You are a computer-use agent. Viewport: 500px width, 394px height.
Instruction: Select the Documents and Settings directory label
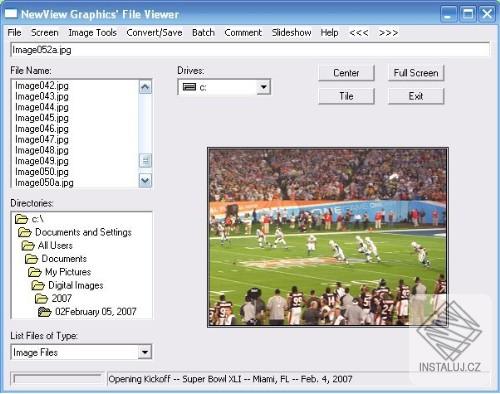[x=83, y=232]
